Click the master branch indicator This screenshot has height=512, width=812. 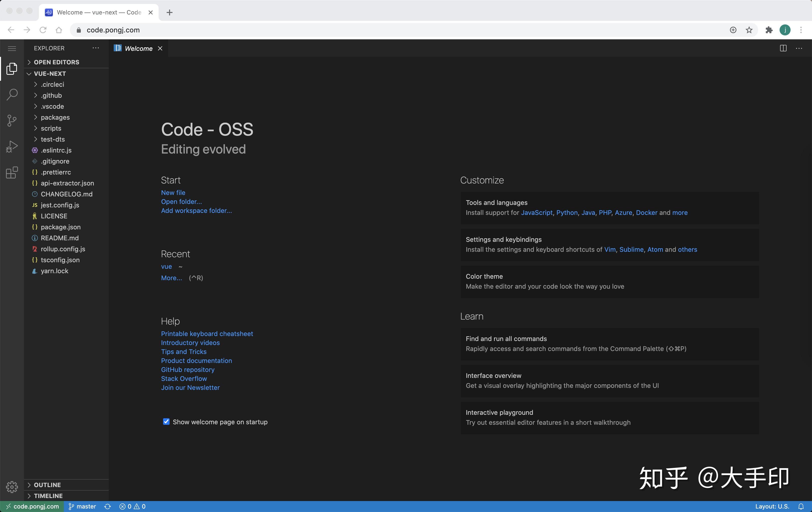(x=83, y=506)
